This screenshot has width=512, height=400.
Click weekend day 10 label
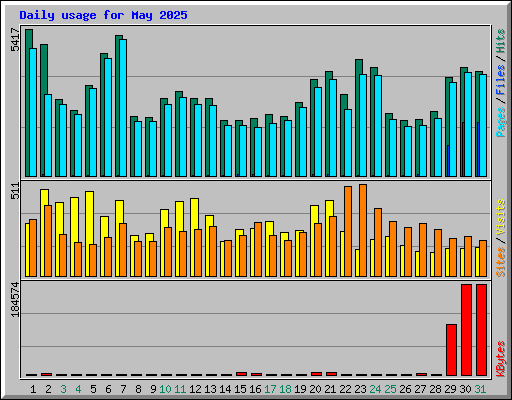pos(165,389)
